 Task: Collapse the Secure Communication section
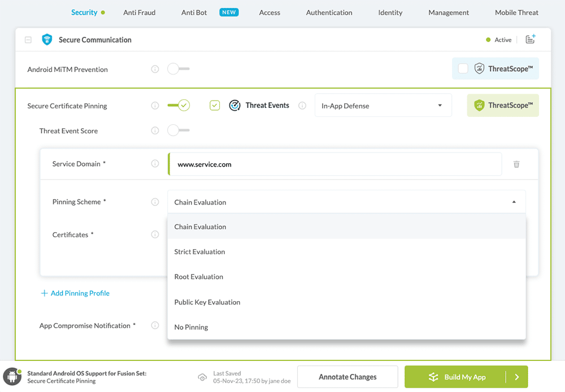pos(28,40)
